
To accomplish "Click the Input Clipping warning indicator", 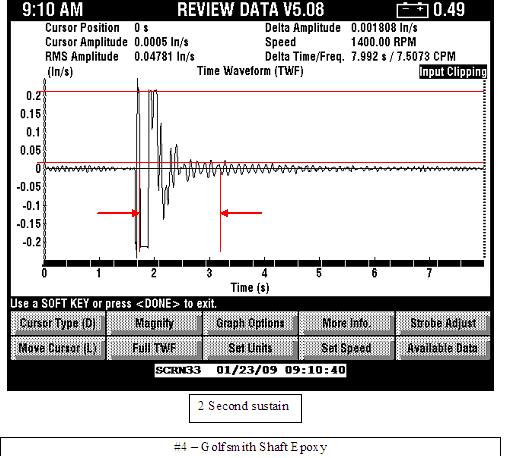I will (453, 72).
